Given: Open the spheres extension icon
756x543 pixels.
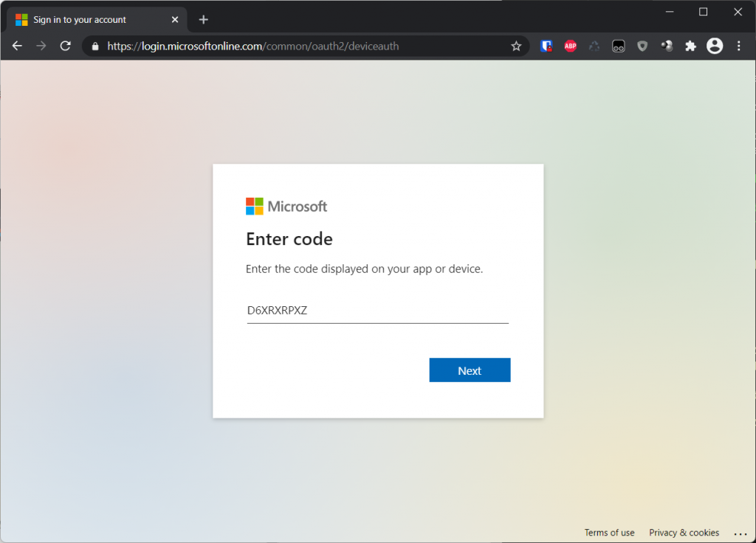Looking at the screenshot, I should (x=667, y=46).
